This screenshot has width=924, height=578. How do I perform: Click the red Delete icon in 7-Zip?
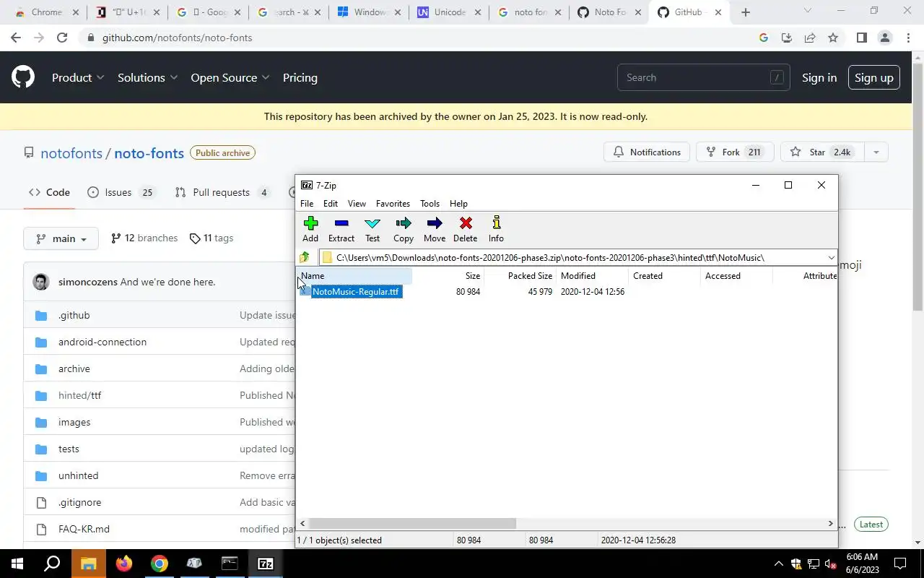(x=466, y=229)
